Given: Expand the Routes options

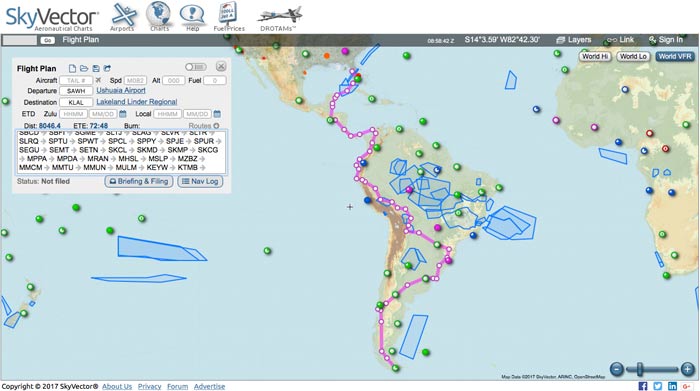Looking at the screenshot, I should tap(204, 126).
